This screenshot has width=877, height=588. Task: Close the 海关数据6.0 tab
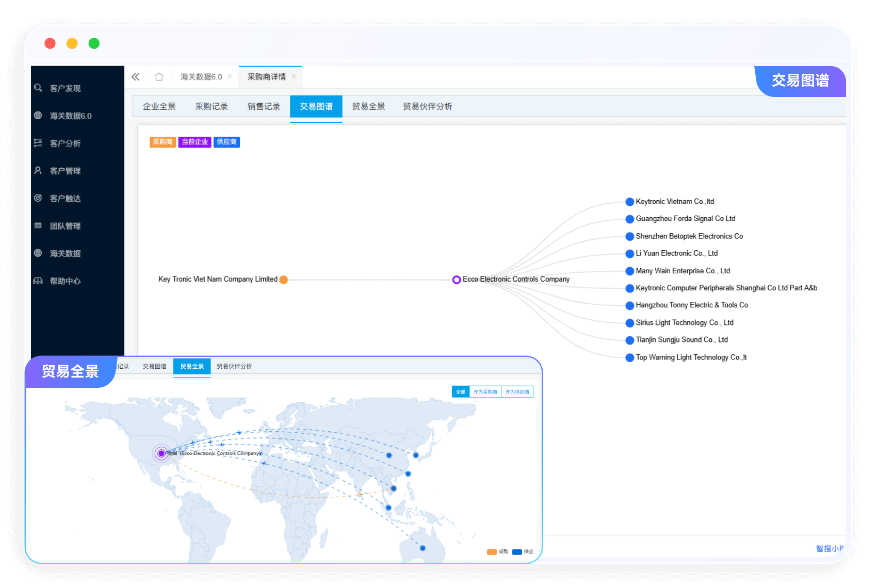tap(230, 77)
